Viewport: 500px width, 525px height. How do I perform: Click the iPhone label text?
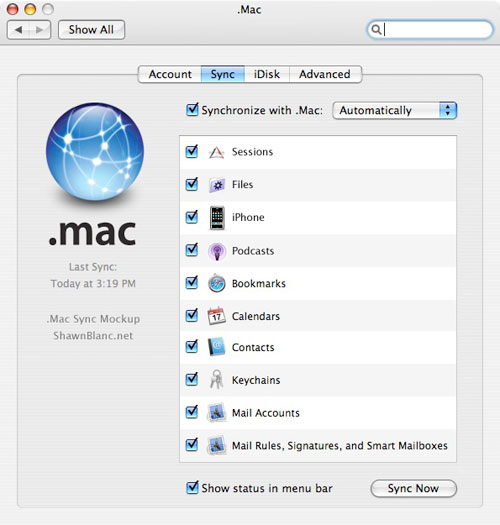click(248, 217)
